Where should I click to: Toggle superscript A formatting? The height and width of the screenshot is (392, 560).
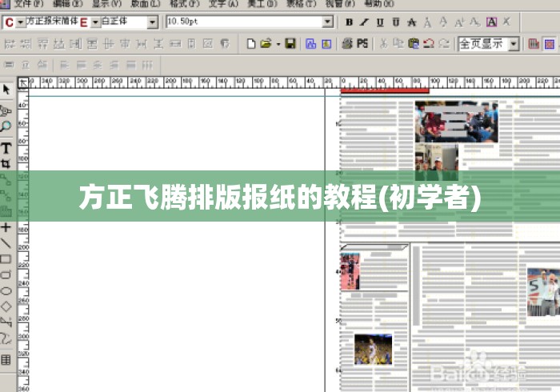click(459, 22)
